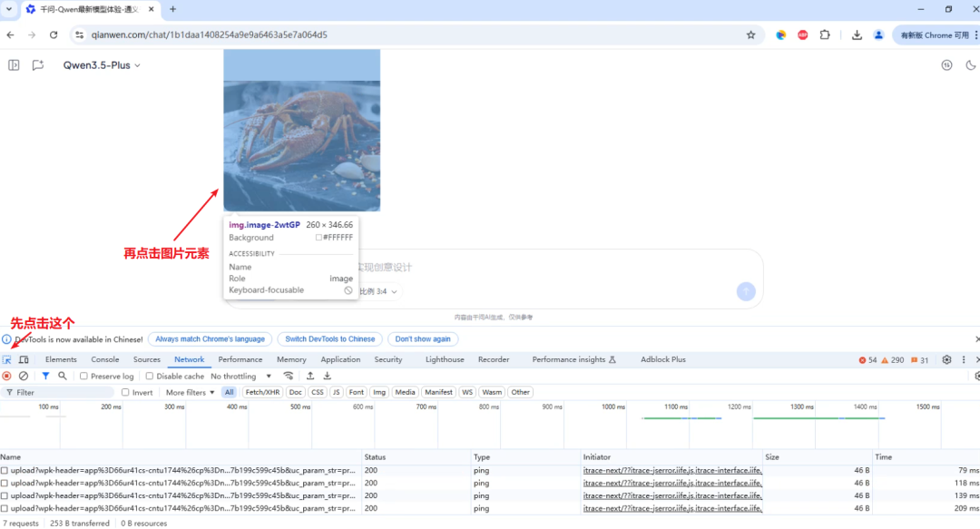Open the Qwen3.5-Plus model dropdown

click(102, 65)
